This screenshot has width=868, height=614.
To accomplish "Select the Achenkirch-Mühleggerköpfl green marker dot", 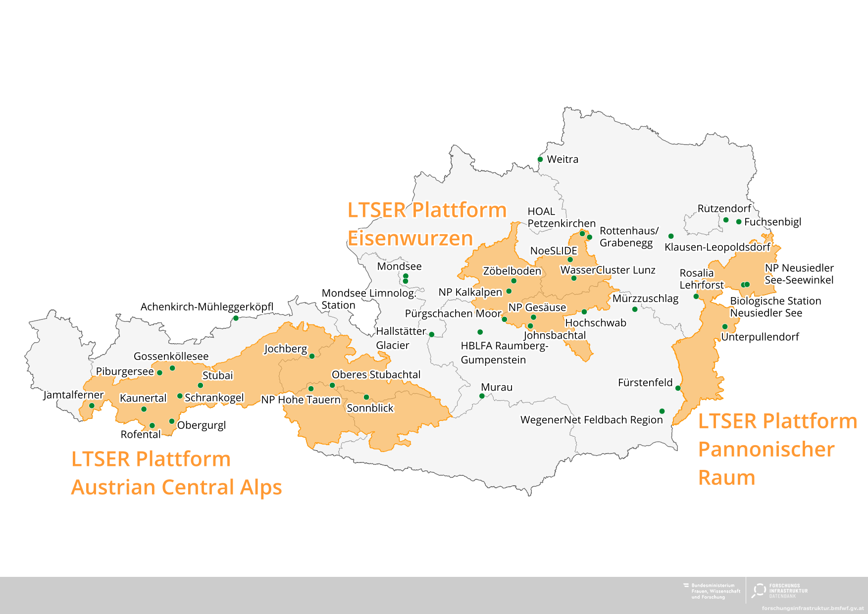I will pos(236,318).
